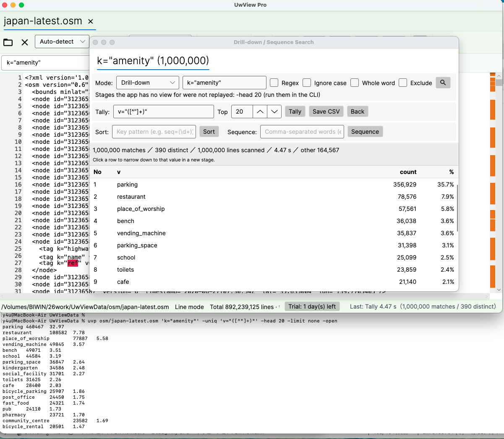This screenshot has width=504, height=439.
Task: Click the Back button
Action: click(x=358, y=112)
